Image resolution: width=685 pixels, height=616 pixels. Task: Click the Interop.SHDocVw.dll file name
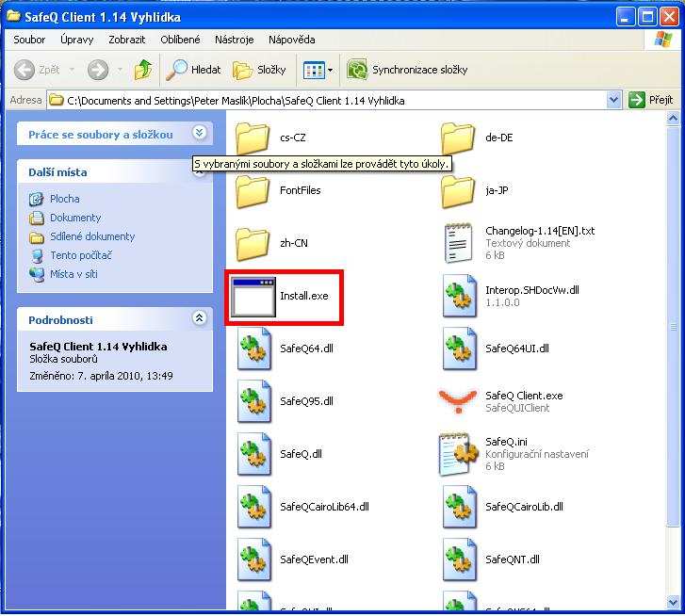click(532, 290)
